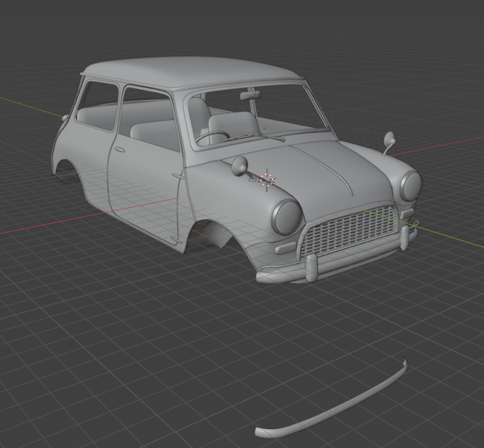Select the turn signal below the near headlight
This screenshot has width=484, height=448.
click(285, 248)
